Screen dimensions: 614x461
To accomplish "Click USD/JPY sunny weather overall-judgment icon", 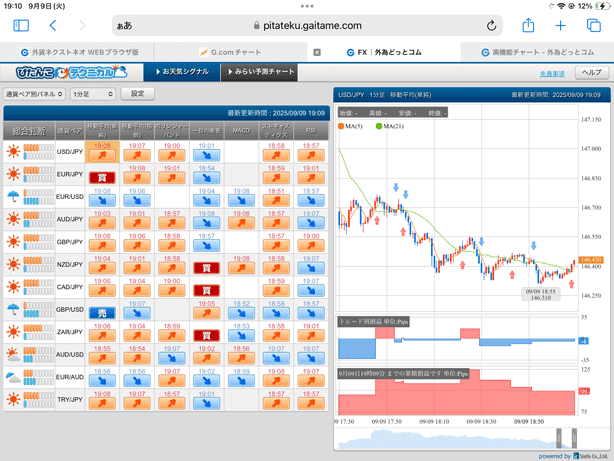I will click(x=13, y=151).
